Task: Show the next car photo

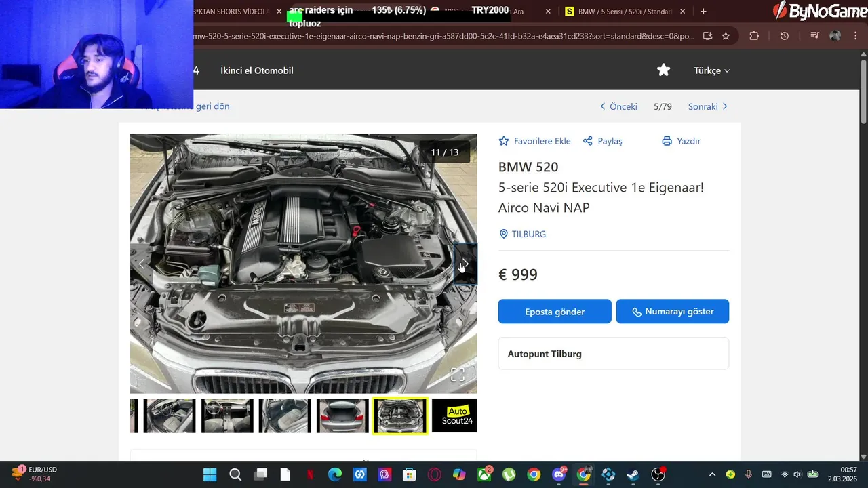Action: 465,264
